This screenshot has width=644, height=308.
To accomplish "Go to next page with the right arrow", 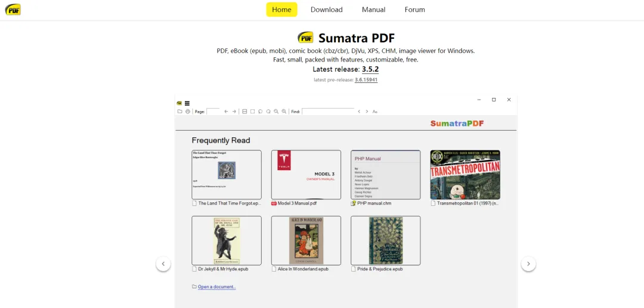I will (234, 112).
